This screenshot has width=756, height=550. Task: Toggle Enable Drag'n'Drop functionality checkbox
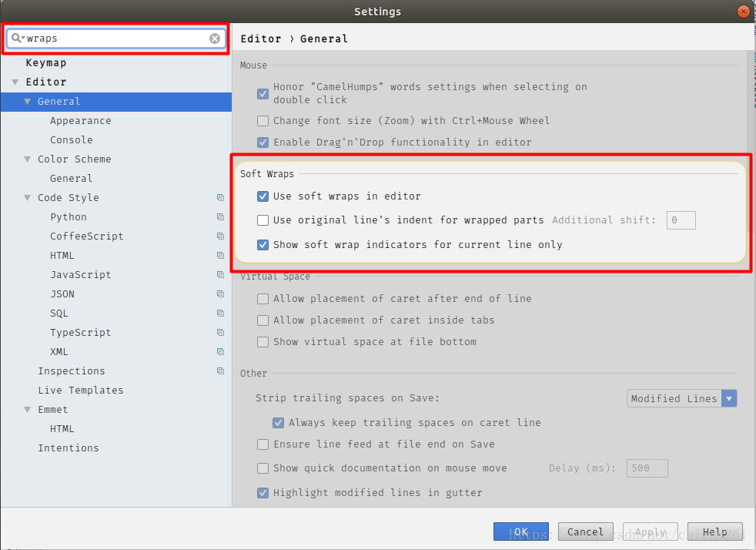[263, 143]
